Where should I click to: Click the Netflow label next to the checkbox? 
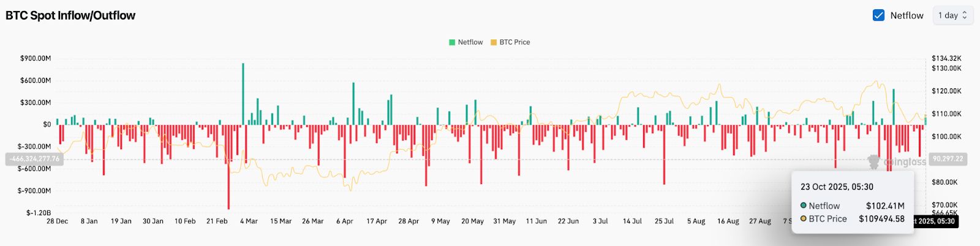point(907,15)
